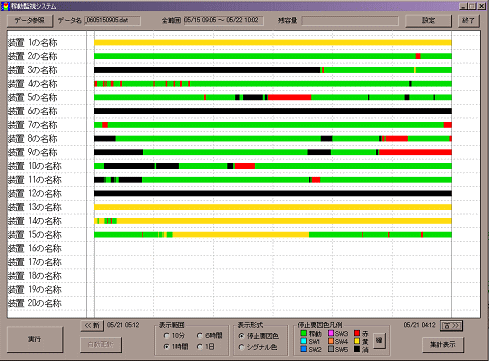
Task: Click the 稼動 green legend swatch
Action: pos(304,333)
